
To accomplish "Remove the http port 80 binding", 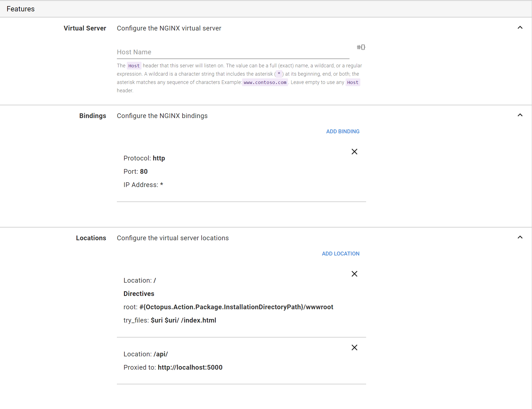I will click(354, 152).
